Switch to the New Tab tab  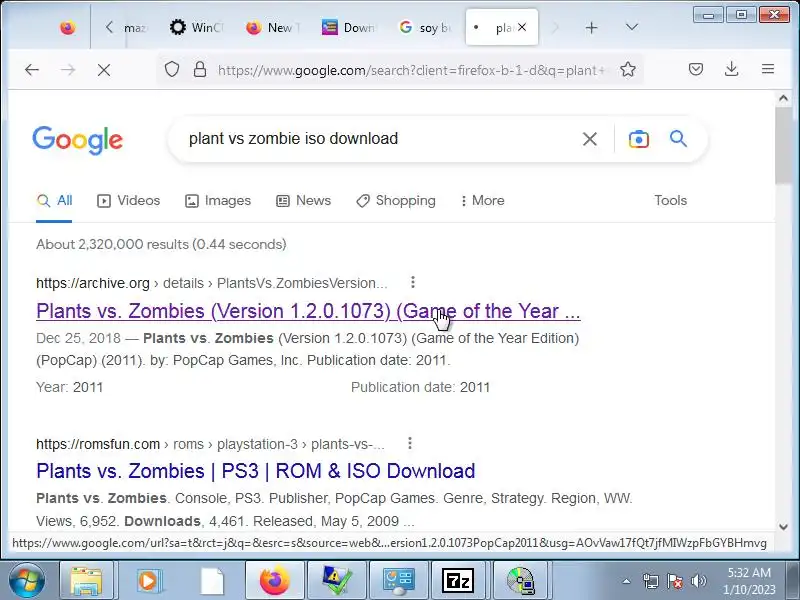tap(272, 27)
